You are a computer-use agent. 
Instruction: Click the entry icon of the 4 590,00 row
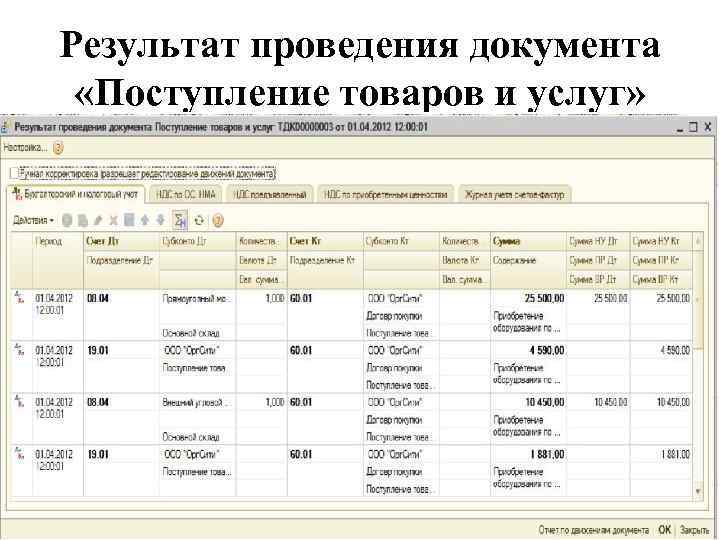click(19, 349)
